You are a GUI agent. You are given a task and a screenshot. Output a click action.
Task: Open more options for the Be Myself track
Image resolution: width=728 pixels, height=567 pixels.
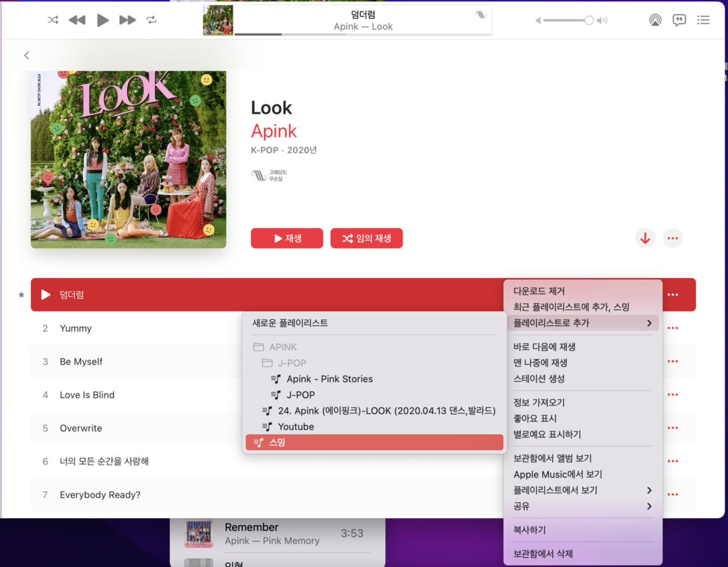[x=673, y=361]
